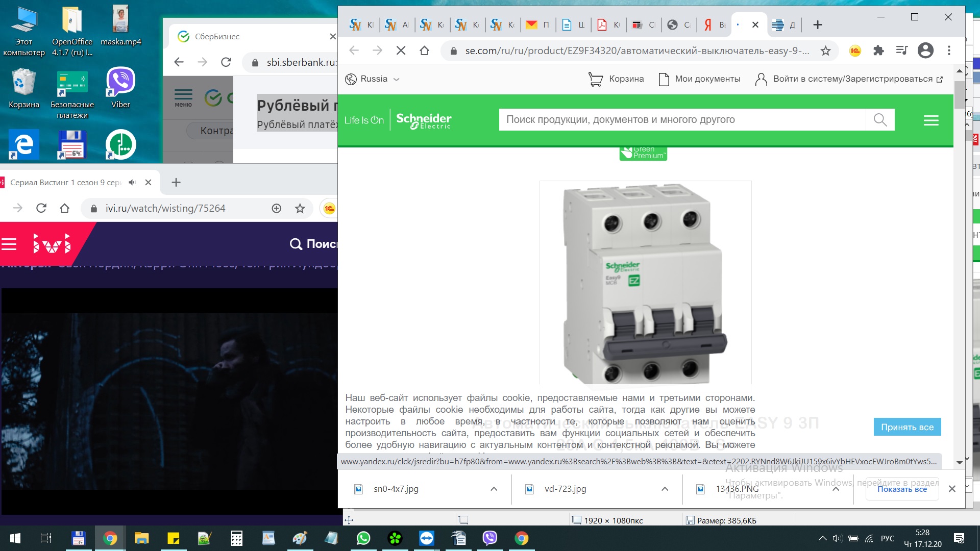
Task: Open new tab in ivi browser window
Action: coord(176,182)
